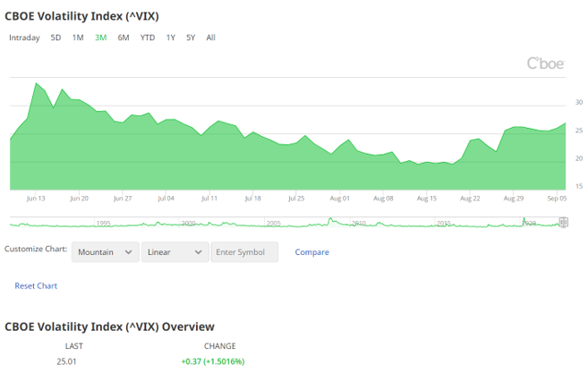The image size is (588, 373).
Task: Click the Jul 18 x-axis date label
Action: tap(252, 199)
